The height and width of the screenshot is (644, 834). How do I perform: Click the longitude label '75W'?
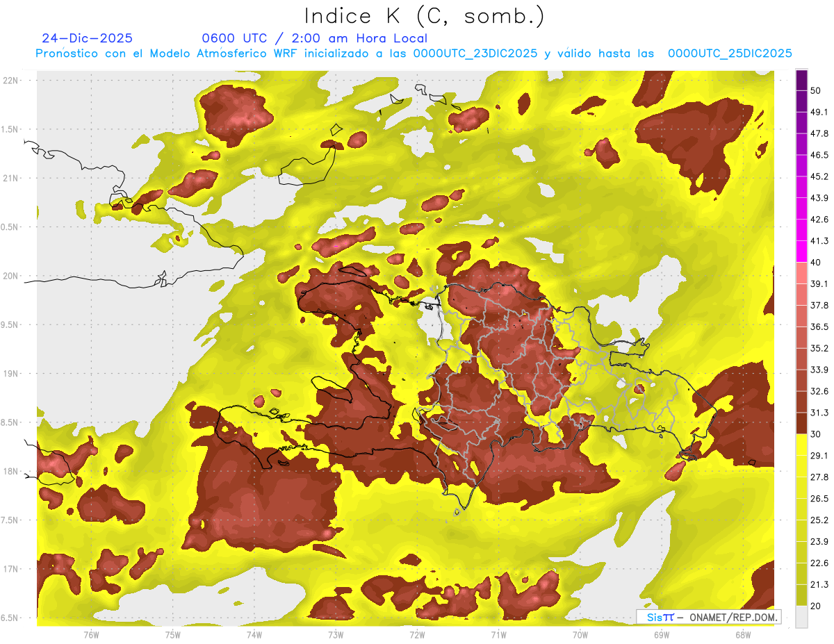172,634
